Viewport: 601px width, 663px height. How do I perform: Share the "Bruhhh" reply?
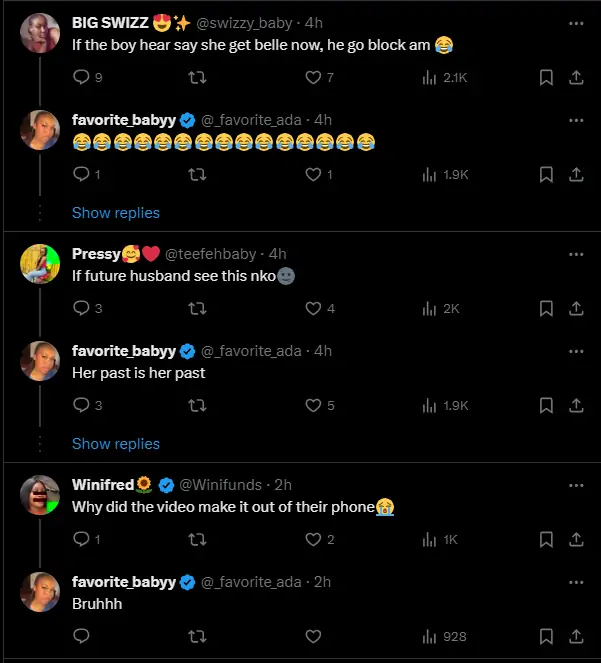click(x=576, y=636)
